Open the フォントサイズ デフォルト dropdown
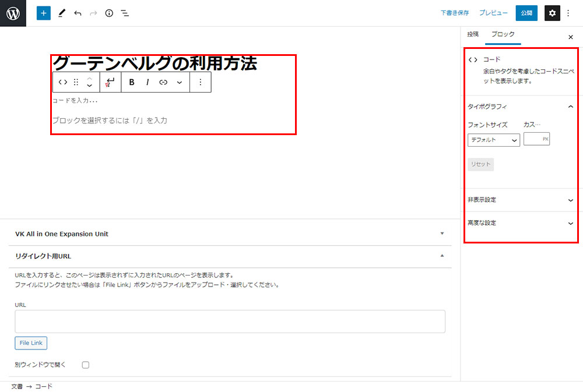 494,140
